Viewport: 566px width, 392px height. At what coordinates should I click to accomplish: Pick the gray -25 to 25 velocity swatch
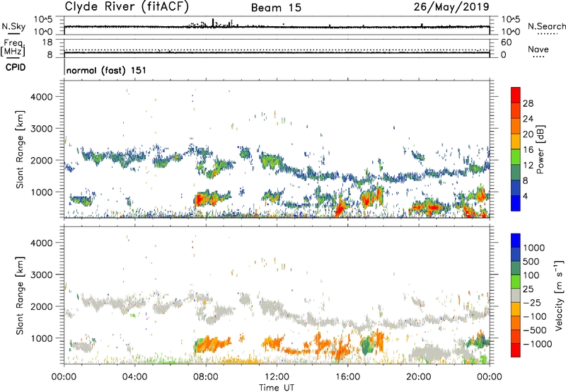coord(516,296)
